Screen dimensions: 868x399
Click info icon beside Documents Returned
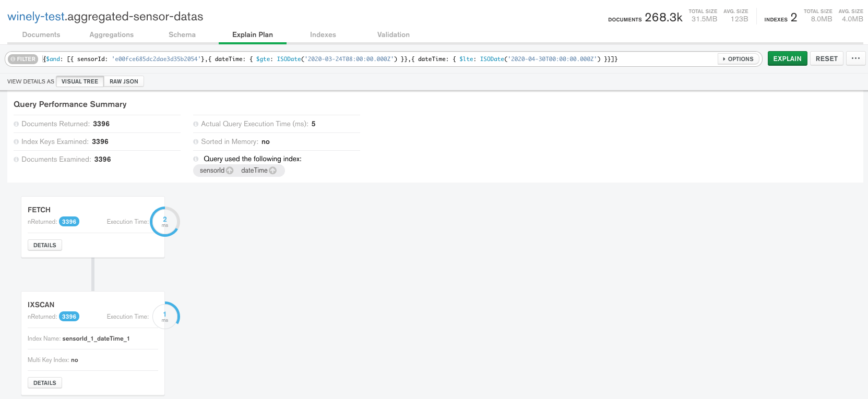(x=16, y=124)
